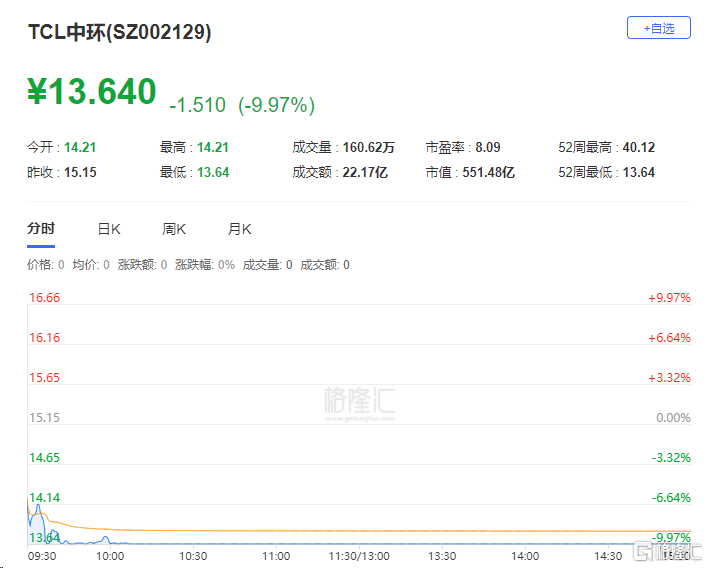Click 昨收 previous close 15.15
This screenshot has width=708, height=568.
click(80, 172)
